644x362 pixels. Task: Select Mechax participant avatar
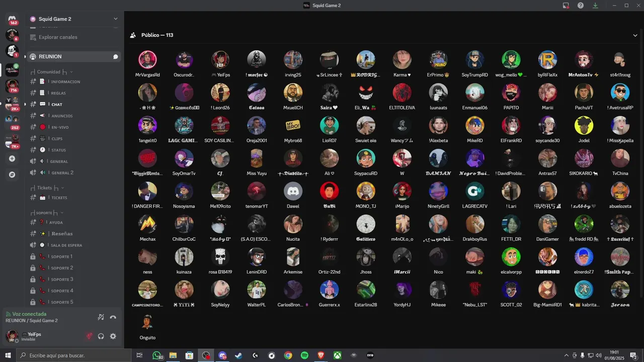pyautogui.click(x=147, y=224)
